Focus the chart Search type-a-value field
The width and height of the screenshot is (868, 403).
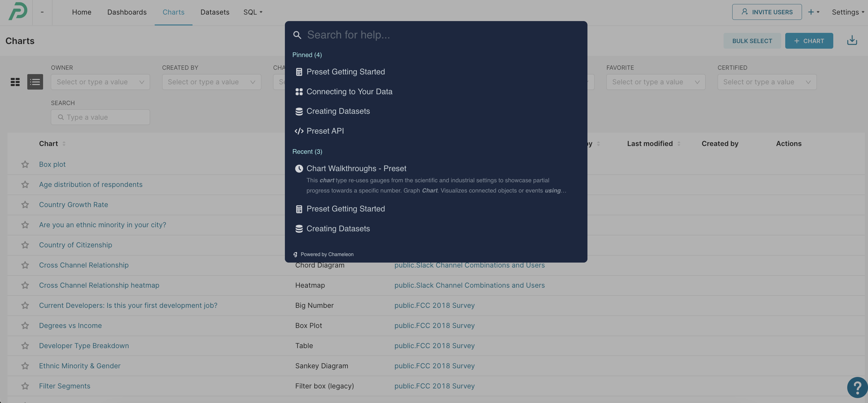point(100,117)
